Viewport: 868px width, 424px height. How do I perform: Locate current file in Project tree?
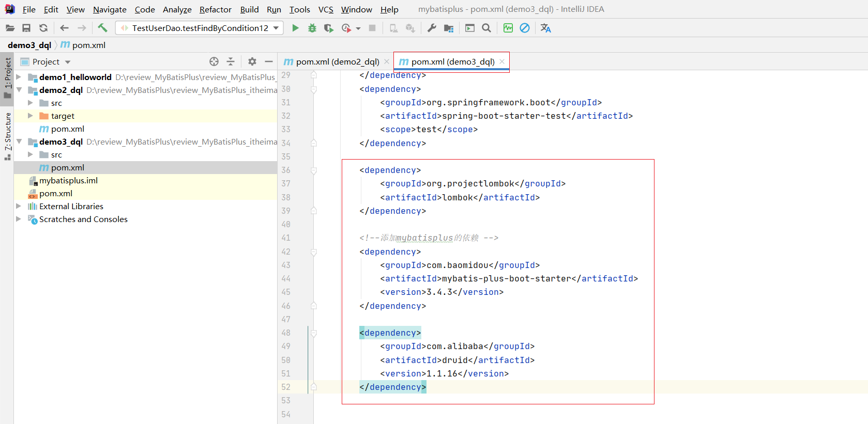click(x=214, y=61)
